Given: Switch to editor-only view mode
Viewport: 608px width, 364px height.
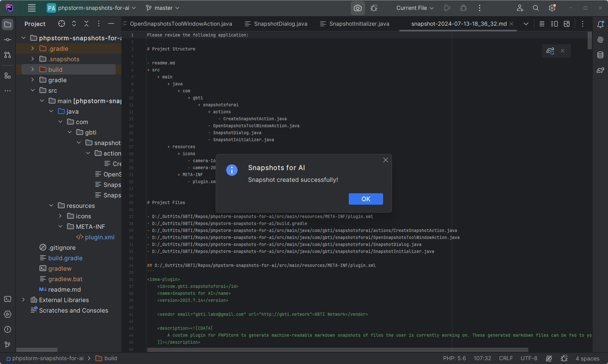Looking at the screenshot, I should (x=542, y=24).
